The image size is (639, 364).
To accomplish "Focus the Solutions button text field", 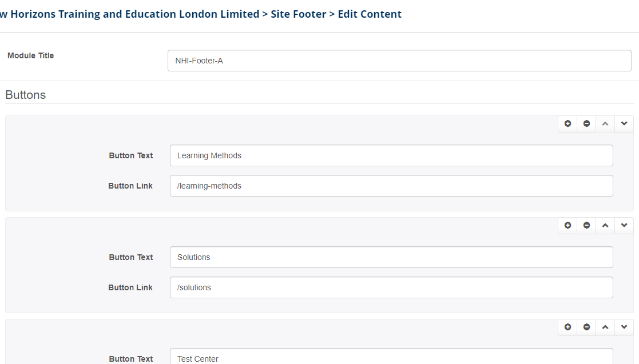I will (391, 257).
